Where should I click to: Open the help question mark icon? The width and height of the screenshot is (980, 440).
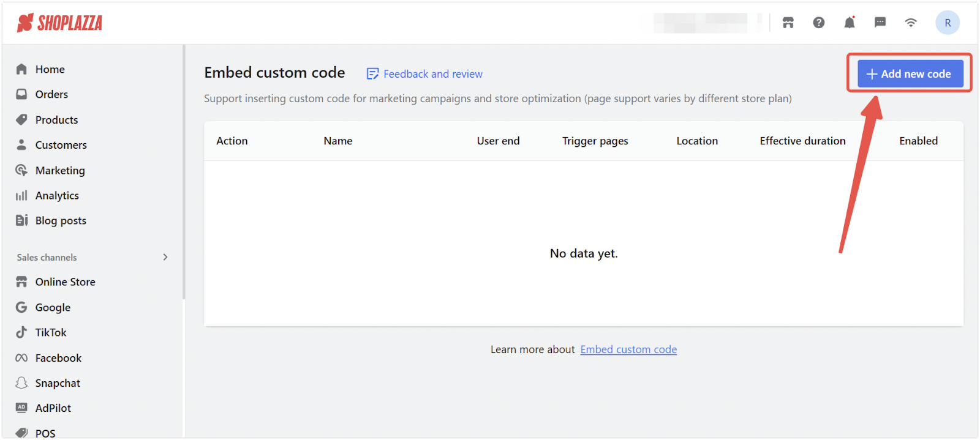(x=819, y=23)
